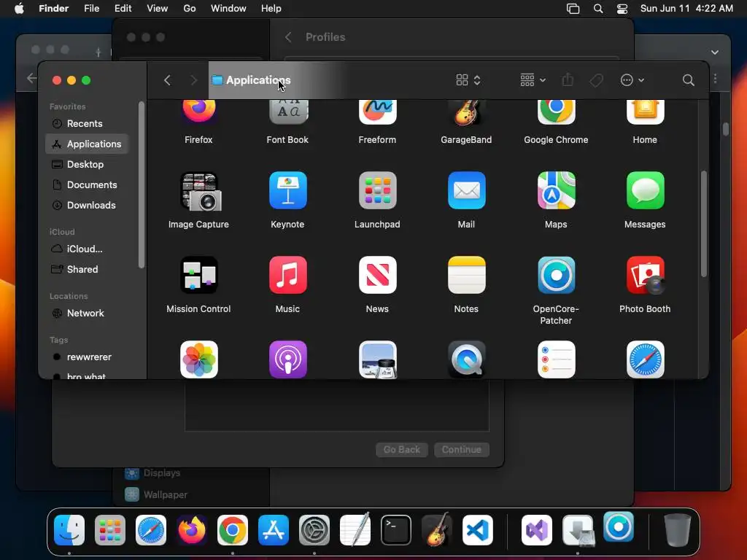Open the Apple menu
The image size is (747, 560).
[x=19, y=9]
